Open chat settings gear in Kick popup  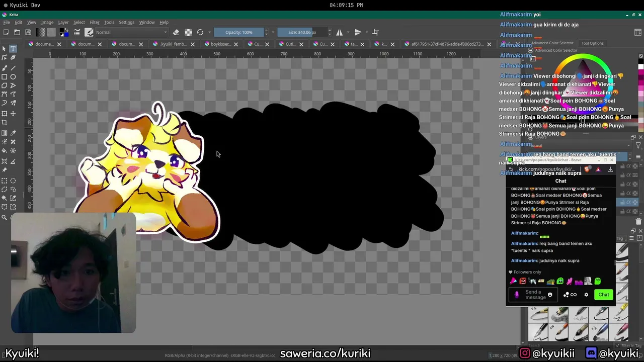[x=586, y=295]
